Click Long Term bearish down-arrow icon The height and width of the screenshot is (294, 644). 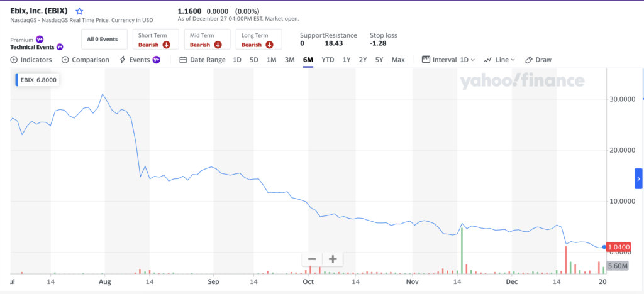269,45
